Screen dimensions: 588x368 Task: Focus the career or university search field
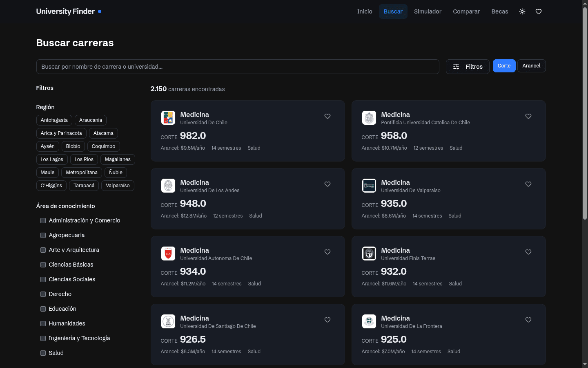[238, 67]
